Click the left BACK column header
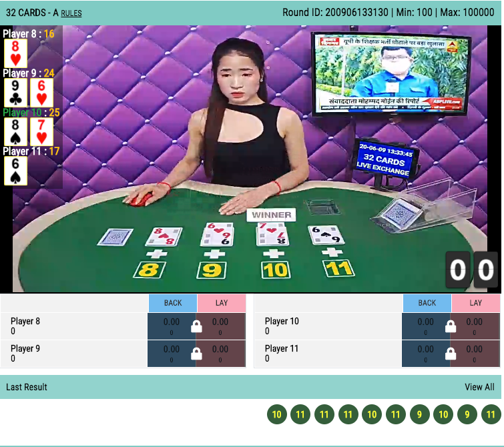The image size is (504, 447). [173, 303]
